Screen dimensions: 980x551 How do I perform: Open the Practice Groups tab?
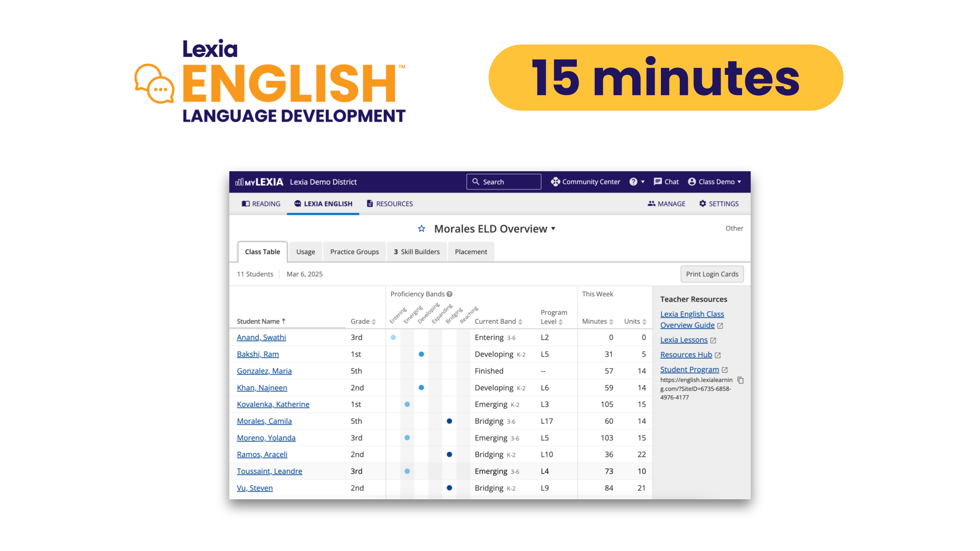pyautogui.click(x=354, y=252)
